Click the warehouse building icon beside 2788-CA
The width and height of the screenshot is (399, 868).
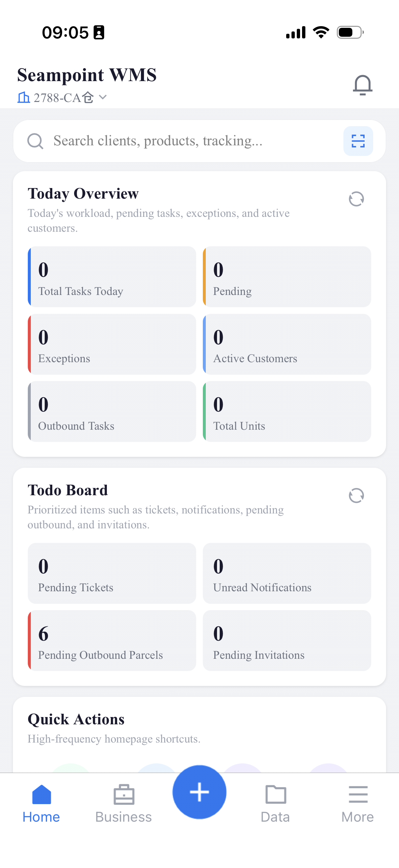point(23,98)
